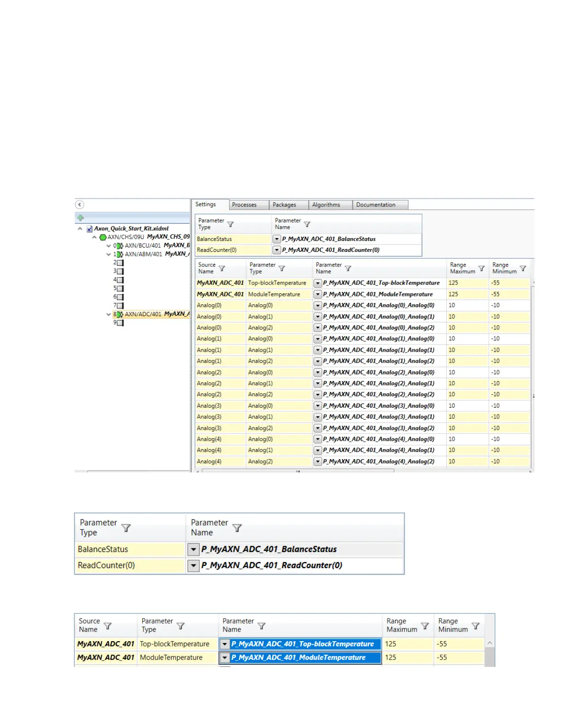Select AXN/CHS/09U MyAXN_CHS tree label
Image resolution: width=563 pixels, height=728 pixels.
(149, 237)
